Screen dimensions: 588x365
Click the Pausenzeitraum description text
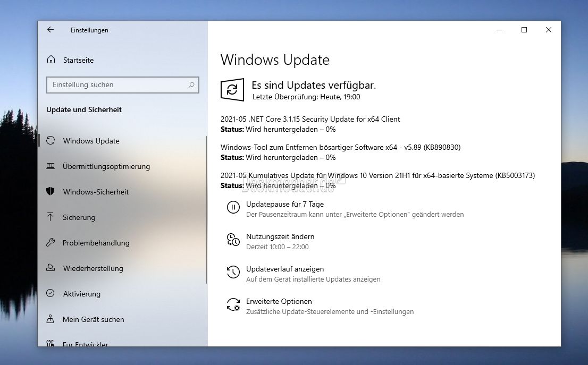tap(355, 214)
